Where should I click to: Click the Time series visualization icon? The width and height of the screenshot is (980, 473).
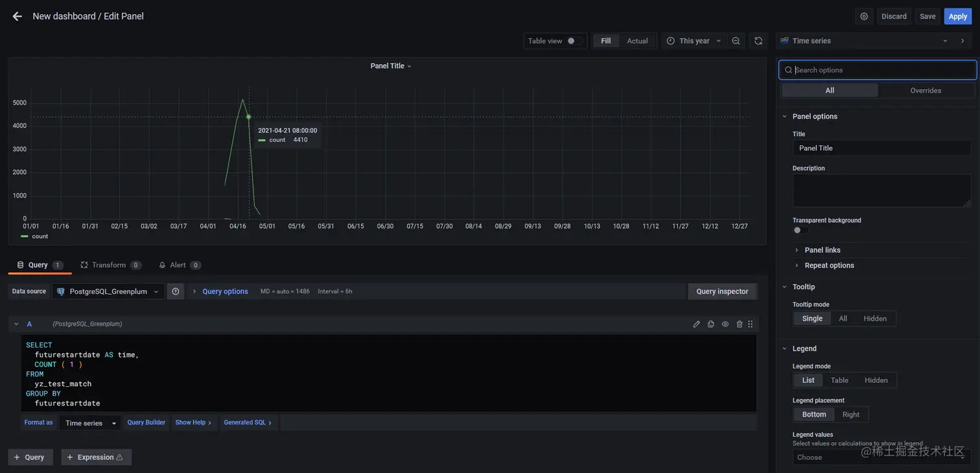[x=784, y=40]
